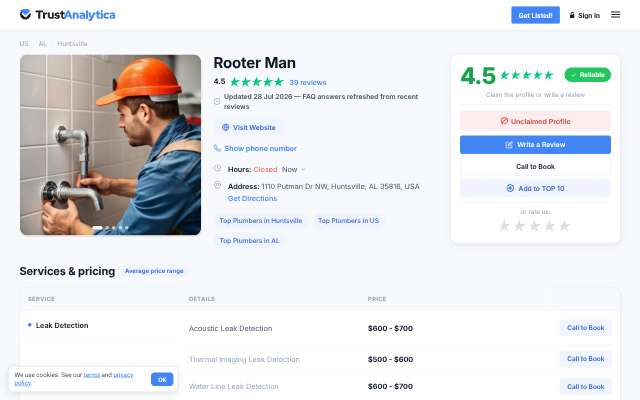Click the Unclaimed Profile button

[535, 121]
